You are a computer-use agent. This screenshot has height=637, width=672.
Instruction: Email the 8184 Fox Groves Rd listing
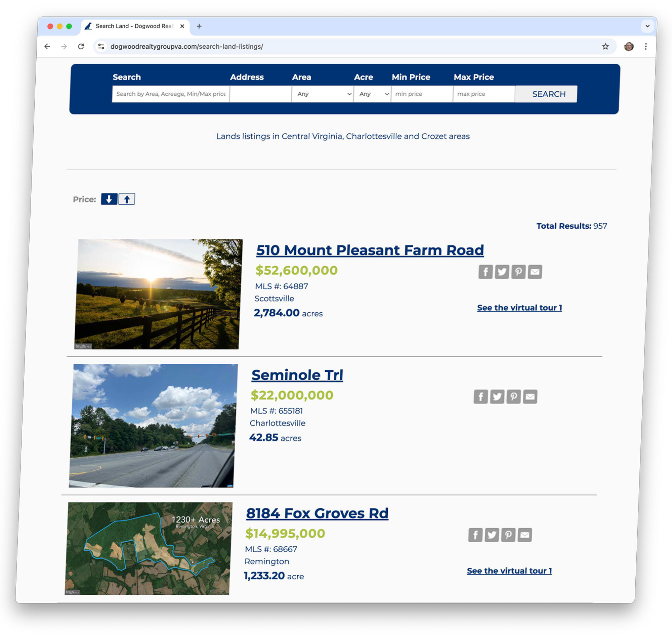(x=524, y=535)
